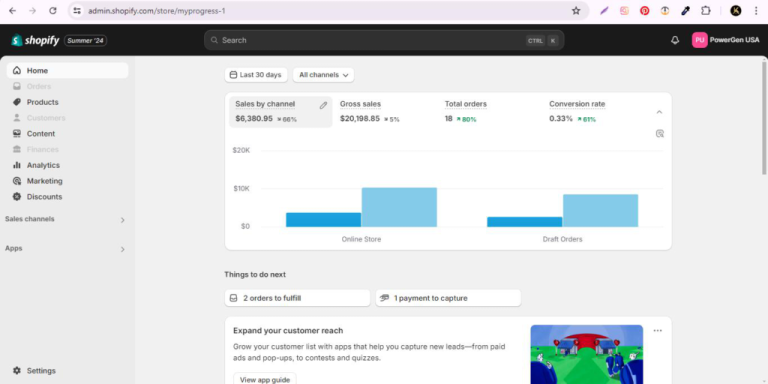
Task: Open the view report icon
Action: [660, 134]
